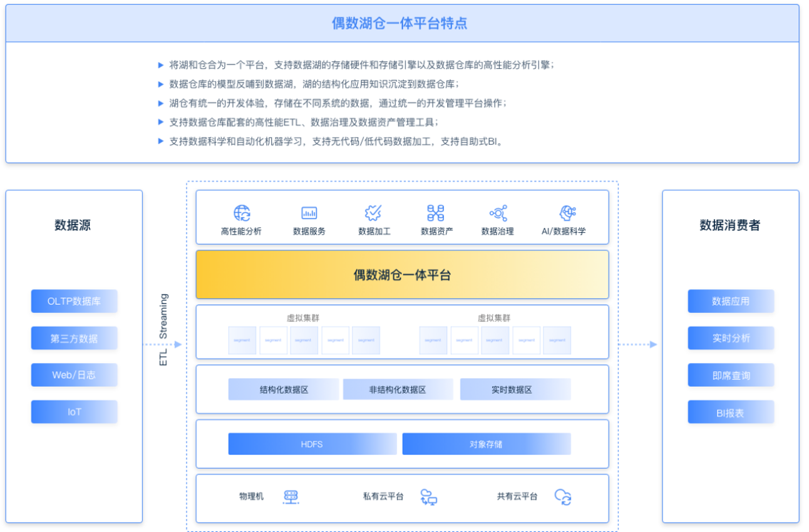Image resolution: width=809 pixels, height=532 pixels.
Task: Click the 高性能分析 globe icon
Action: pyautogui.click(x=242, y=213)
